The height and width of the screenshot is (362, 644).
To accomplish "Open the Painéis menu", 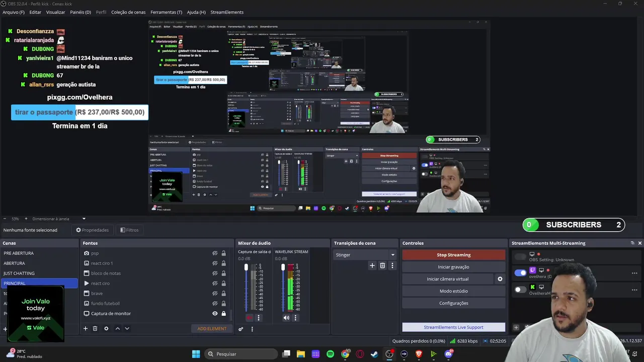I will pyautogui.click(x=80, y=12).
